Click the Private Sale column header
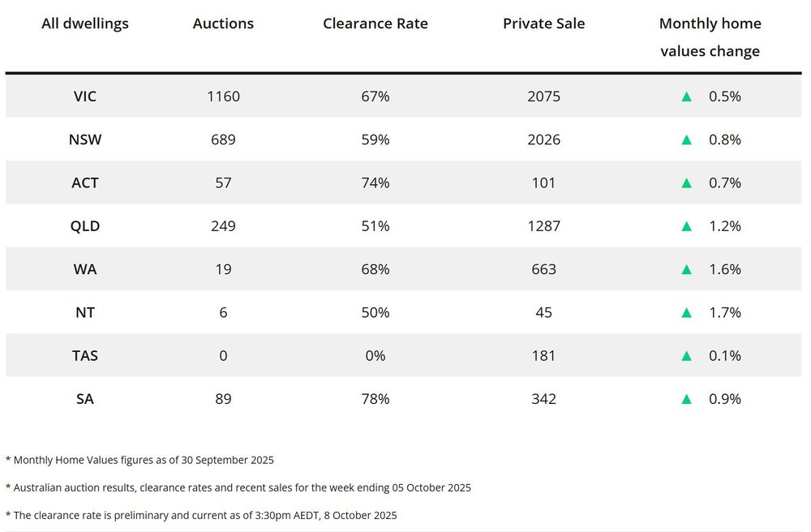The width and height of the screenshot is (811, 532). point(544,24)
